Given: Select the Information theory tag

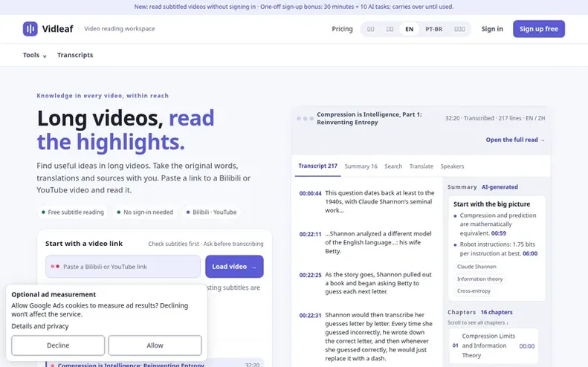Looking at the screenshot, I should pyautogui.click(x=479, y=279).
